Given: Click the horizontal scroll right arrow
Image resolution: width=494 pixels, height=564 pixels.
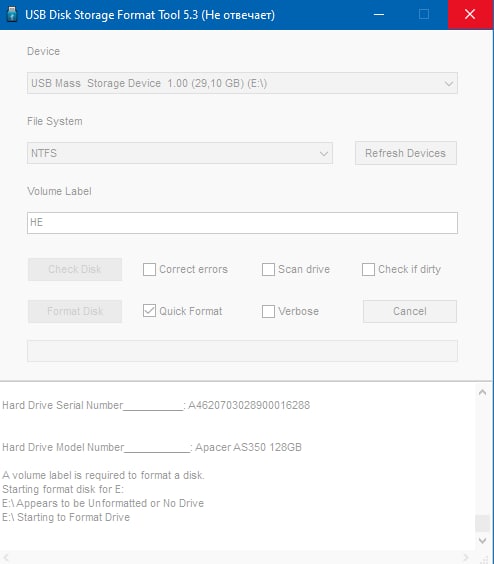Looking at the screenshot, I should 466,558.
